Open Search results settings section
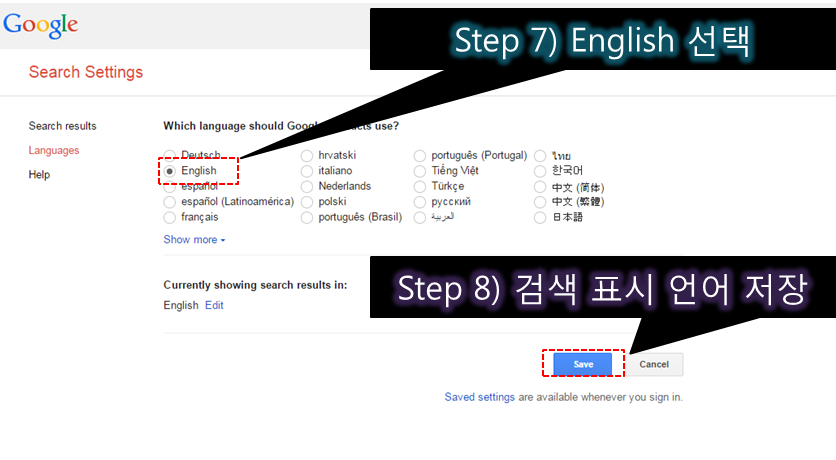 (x=62, y=126)
